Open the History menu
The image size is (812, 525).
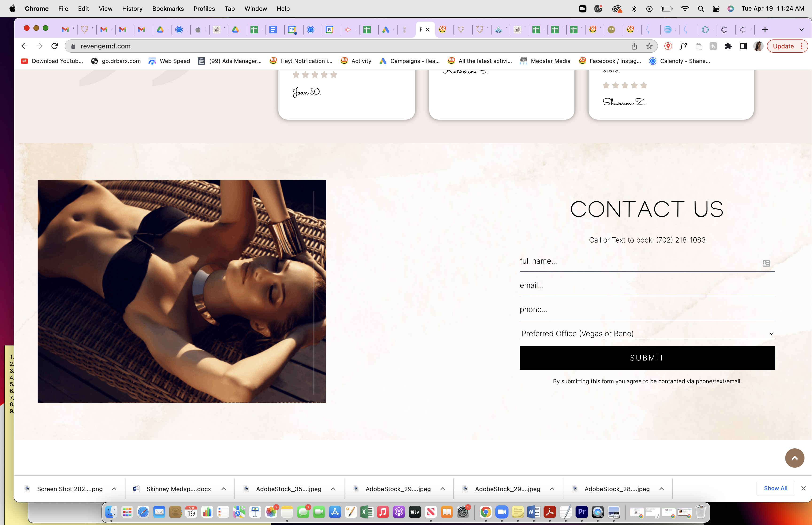coord(132,8)
